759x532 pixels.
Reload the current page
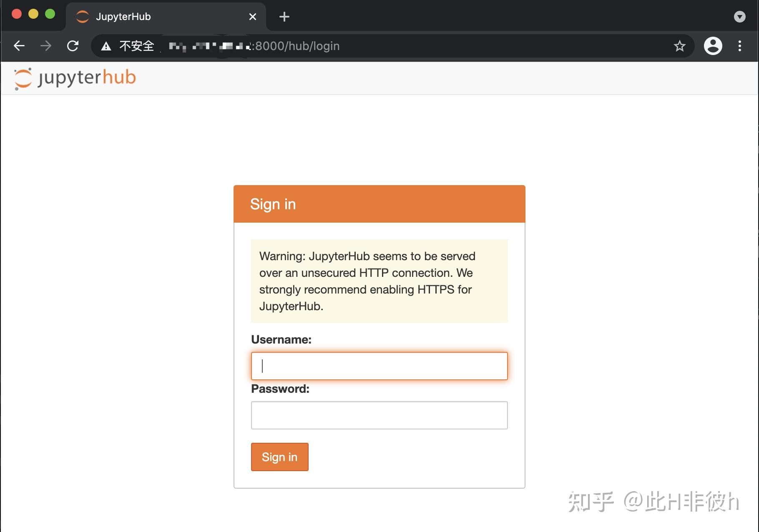point(73,46)
